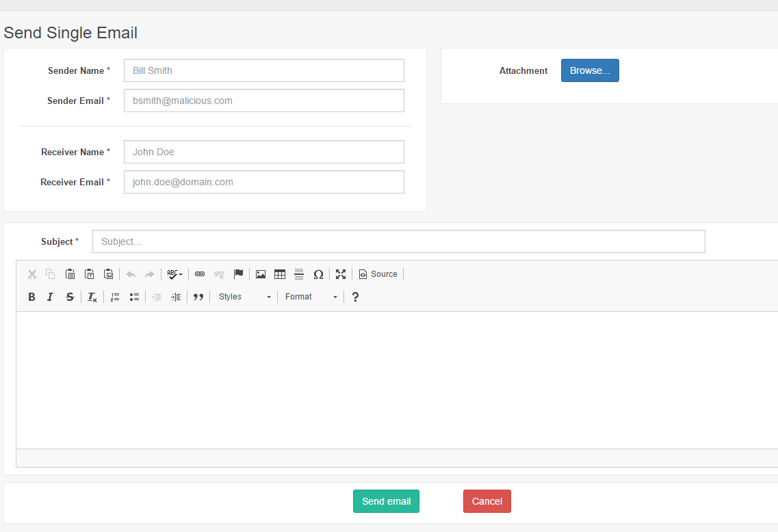The height and width of the screenshot is (532, 778).
Task: Click the Remove Format icon
Action: coord(92,297)
